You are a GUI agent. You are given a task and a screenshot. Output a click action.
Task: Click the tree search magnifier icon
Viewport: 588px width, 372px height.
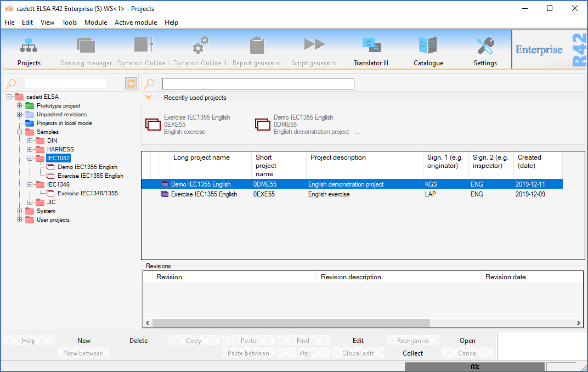pos(12,83)
